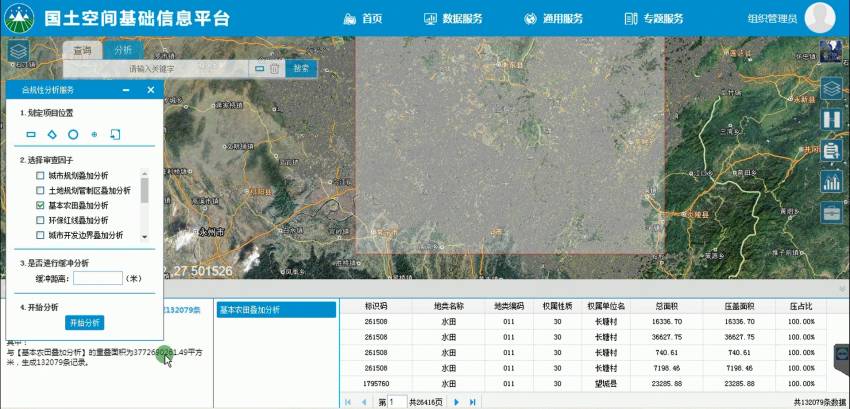The height and width of the screenshot is (409, 850).
Task: Open the briefcase toolbox icon
Action: tap(830, 212)
